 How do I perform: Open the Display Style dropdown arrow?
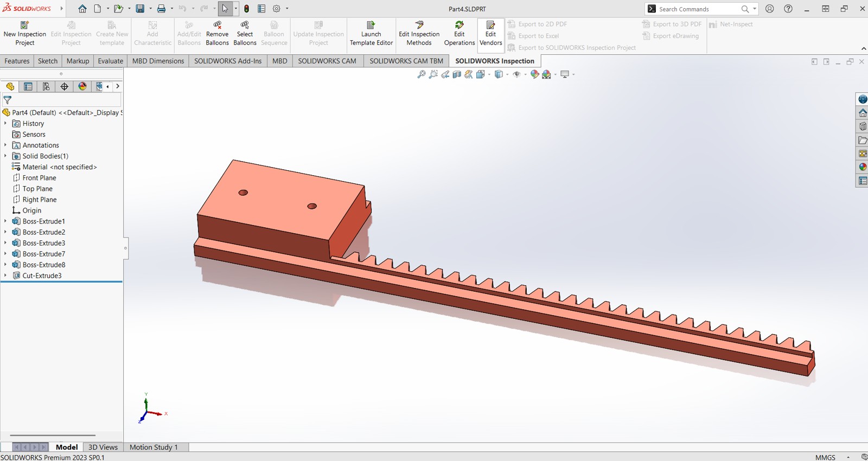[x=507, y=74]
